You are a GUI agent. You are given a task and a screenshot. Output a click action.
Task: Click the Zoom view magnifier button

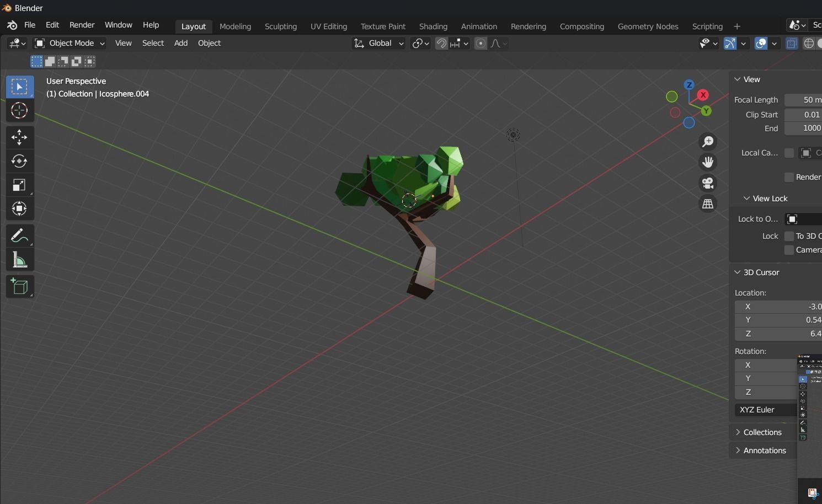[x=708, y=142]
